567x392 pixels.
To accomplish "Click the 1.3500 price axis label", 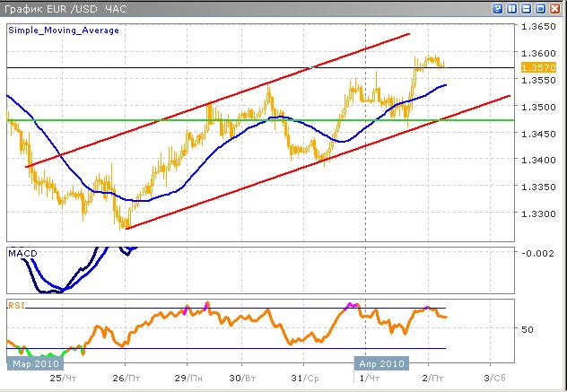I will [538, 107].
